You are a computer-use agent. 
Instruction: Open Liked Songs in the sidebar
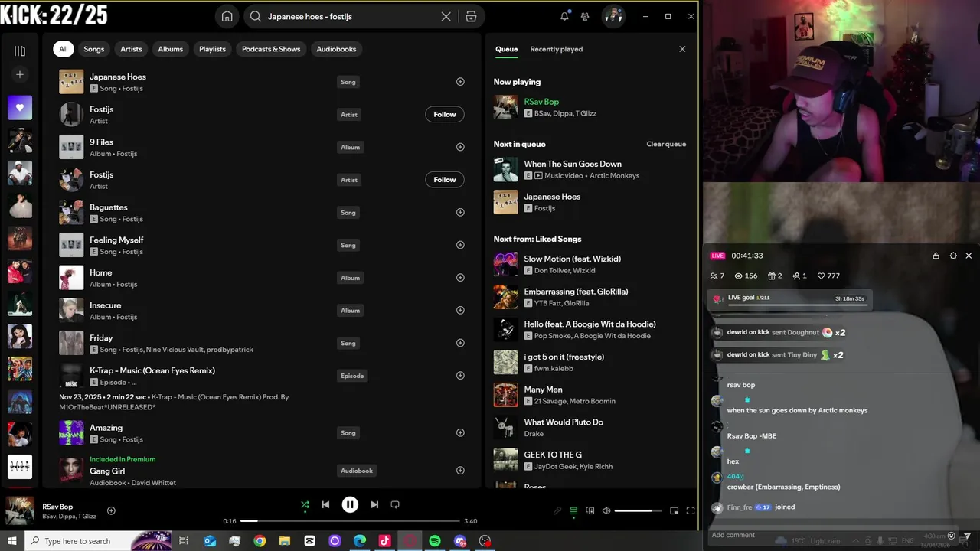coord(20,108)
